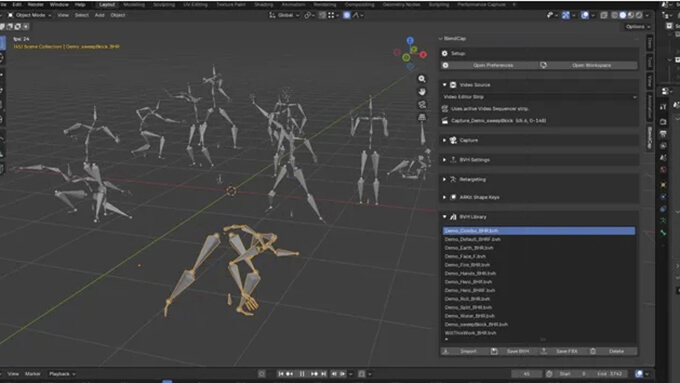This screenshot has width=680, height=383.
Task: Switch to material preview shading
Action: [631, 15]
